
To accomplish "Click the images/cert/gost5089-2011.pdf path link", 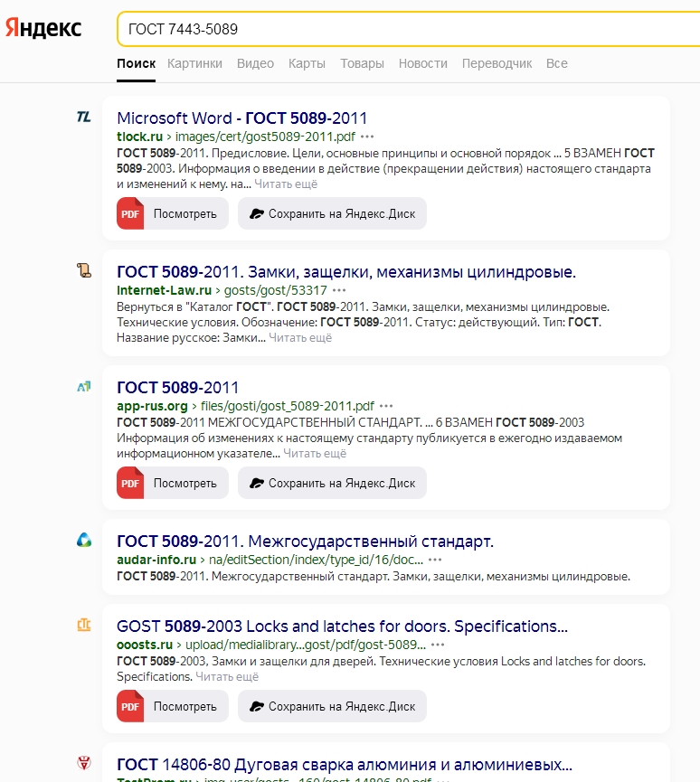I will pos(265,137).
